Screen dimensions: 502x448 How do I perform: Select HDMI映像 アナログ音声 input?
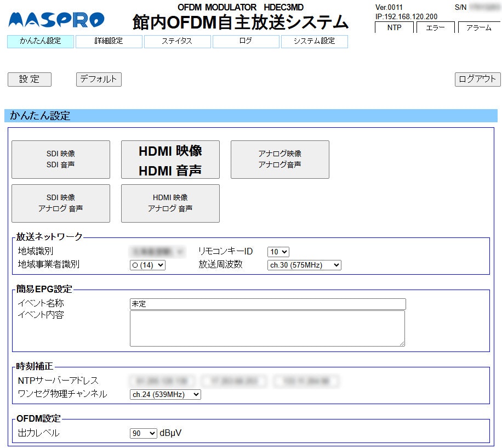170,203
